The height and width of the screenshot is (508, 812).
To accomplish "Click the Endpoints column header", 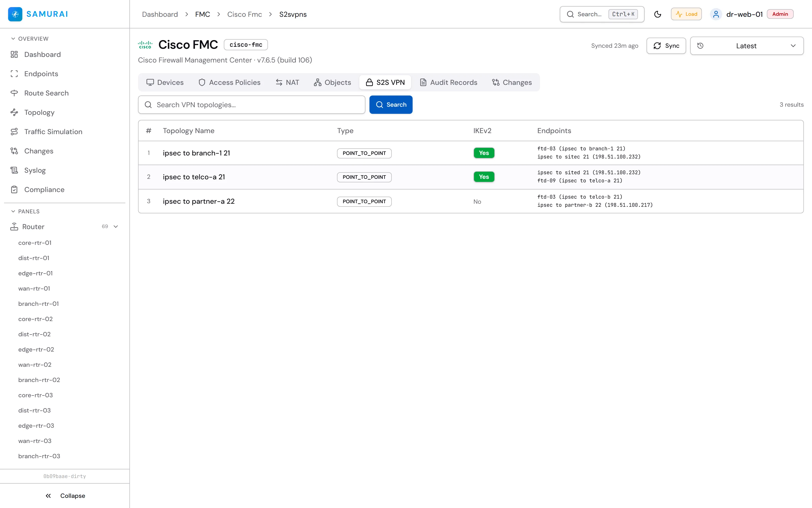I will pos(554,131).
